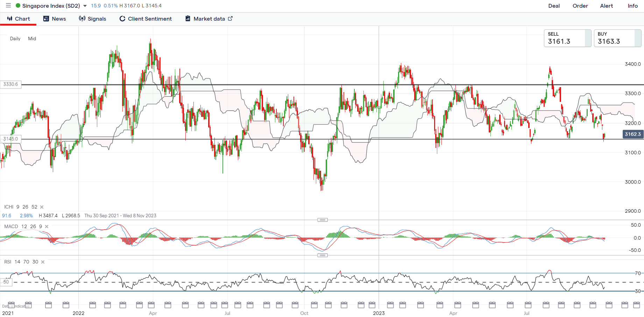Click the green market-open status dot

pos(18,6)
